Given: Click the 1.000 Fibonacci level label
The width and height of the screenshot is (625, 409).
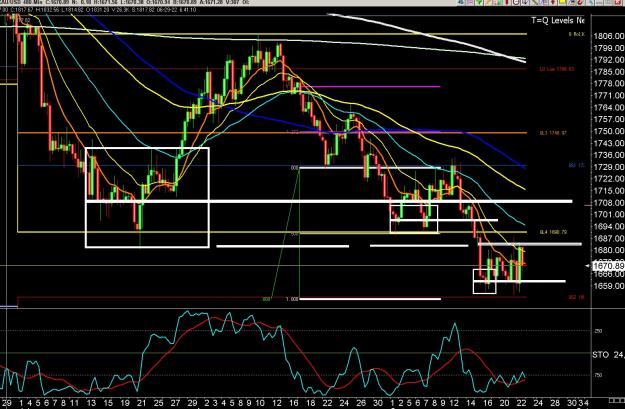Looking at the screenshot, I should pos(292,299).
